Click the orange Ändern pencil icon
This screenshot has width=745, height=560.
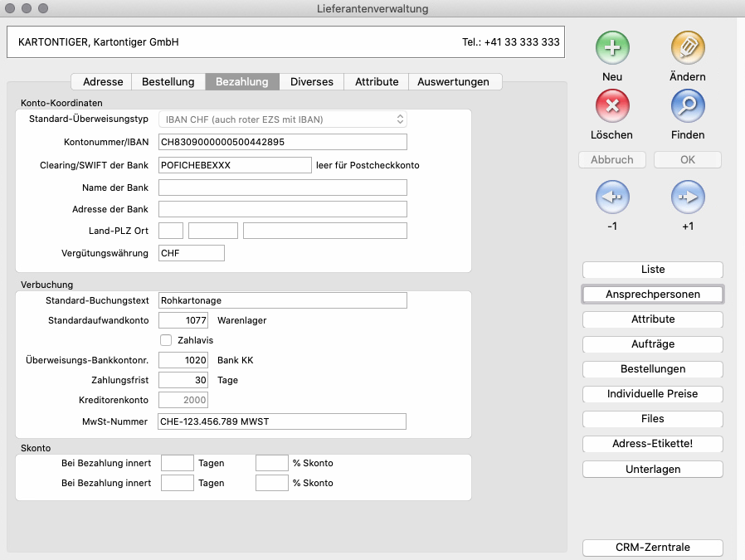(688, 48)
